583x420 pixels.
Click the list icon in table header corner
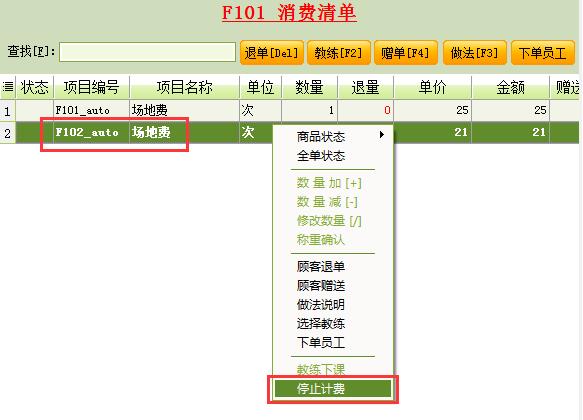[x=8, y=87]
